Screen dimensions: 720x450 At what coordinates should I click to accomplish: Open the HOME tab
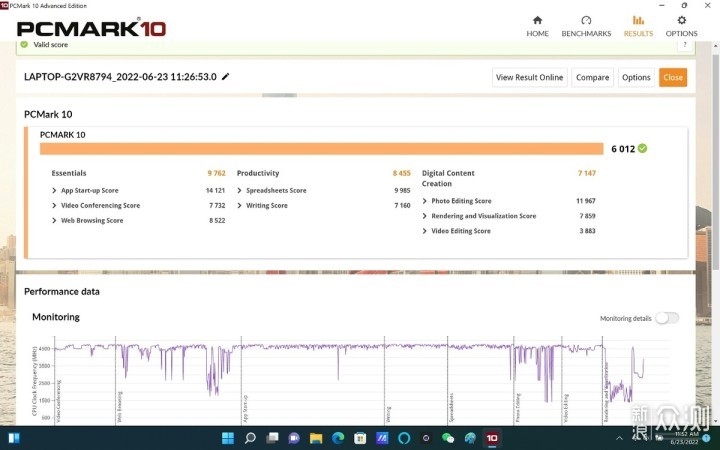(x=537, y=26)
